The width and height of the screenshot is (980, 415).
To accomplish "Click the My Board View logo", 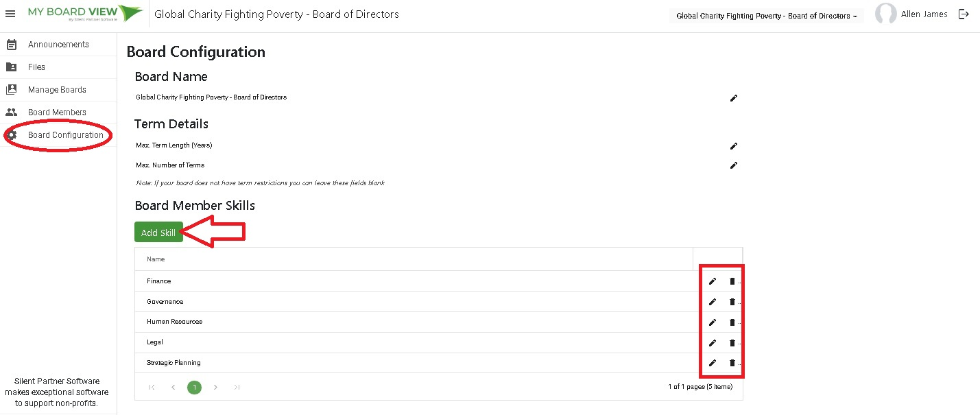I will coord(85,14).
